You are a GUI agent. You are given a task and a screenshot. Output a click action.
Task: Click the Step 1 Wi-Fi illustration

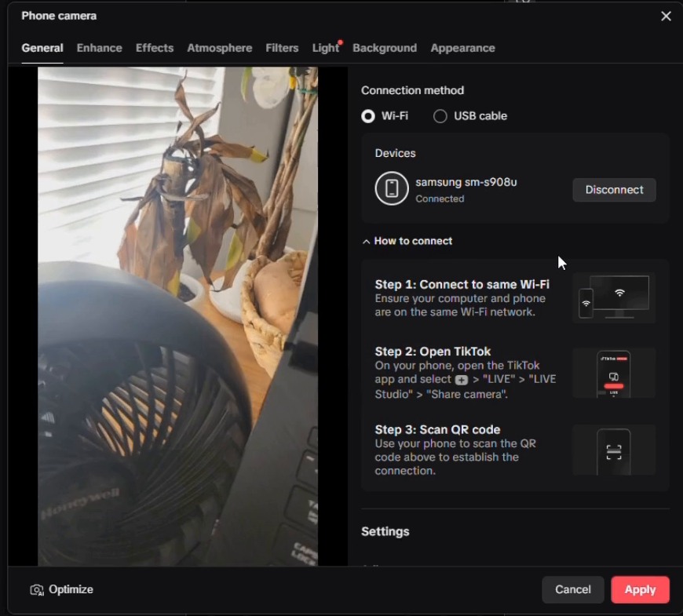[614, 297]
